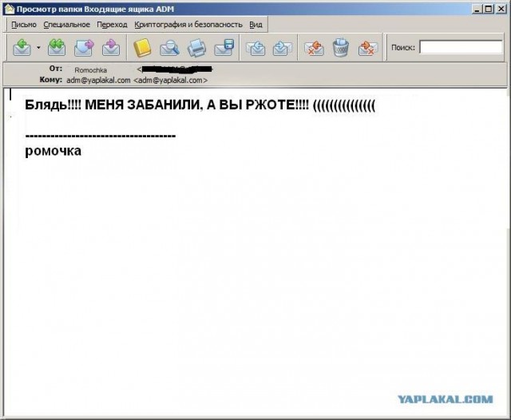Image resolution: width=511 pixels, height=420 pixels.
Task: Open the Криптография и безопасность menu
Action: (188, 25)
